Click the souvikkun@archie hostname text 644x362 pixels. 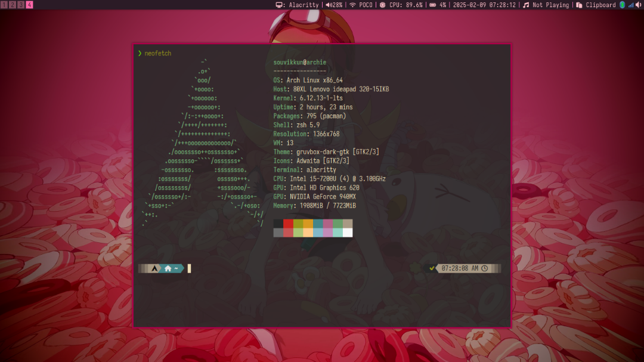click(299, 62)
